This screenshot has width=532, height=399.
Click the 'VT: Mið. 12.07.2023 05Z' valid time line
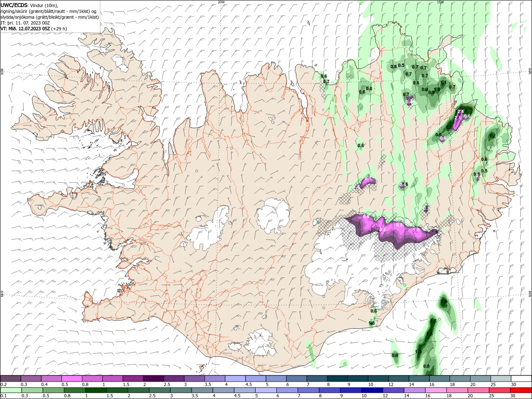coord(25,29)
